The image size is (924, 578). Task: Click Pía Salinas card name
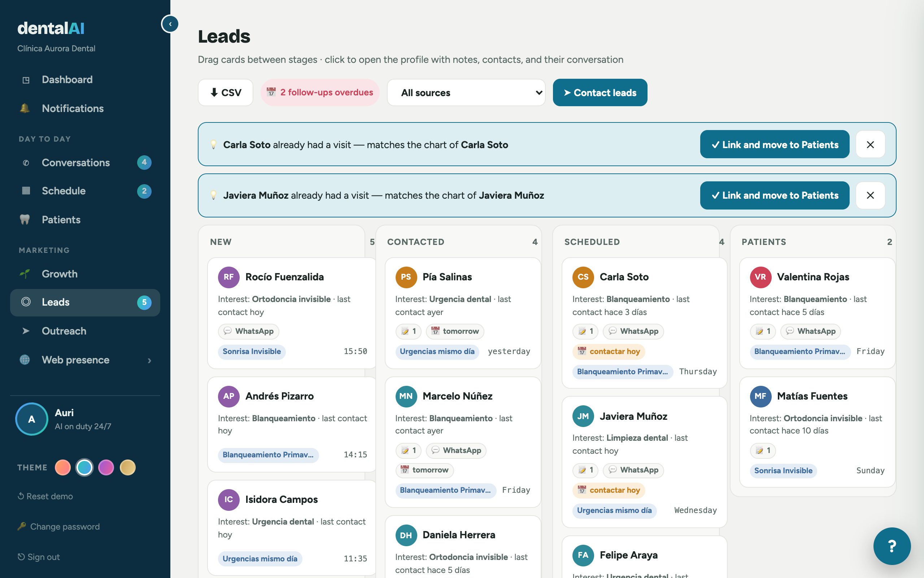(447, 277)
